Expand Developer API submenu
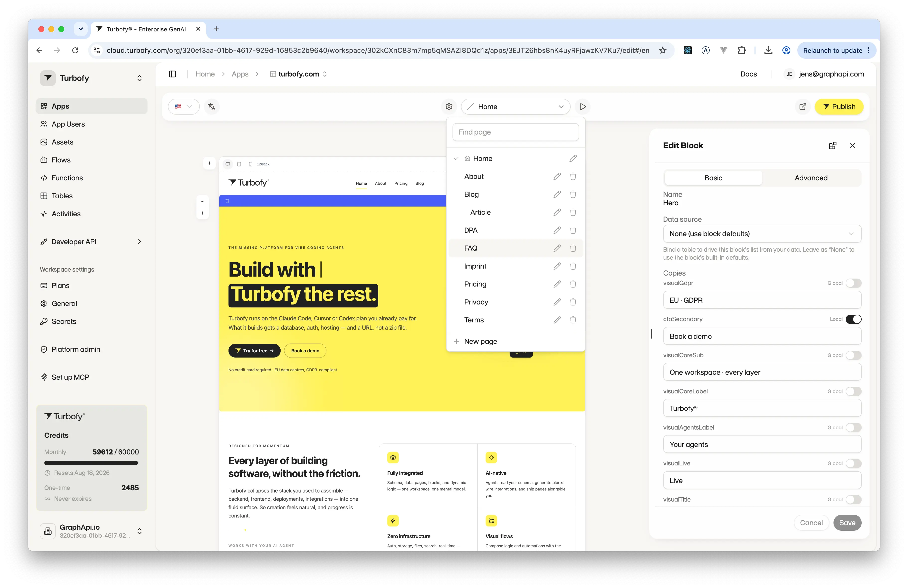The height and width of the screenshot is (588, 908). click(139, 241)
